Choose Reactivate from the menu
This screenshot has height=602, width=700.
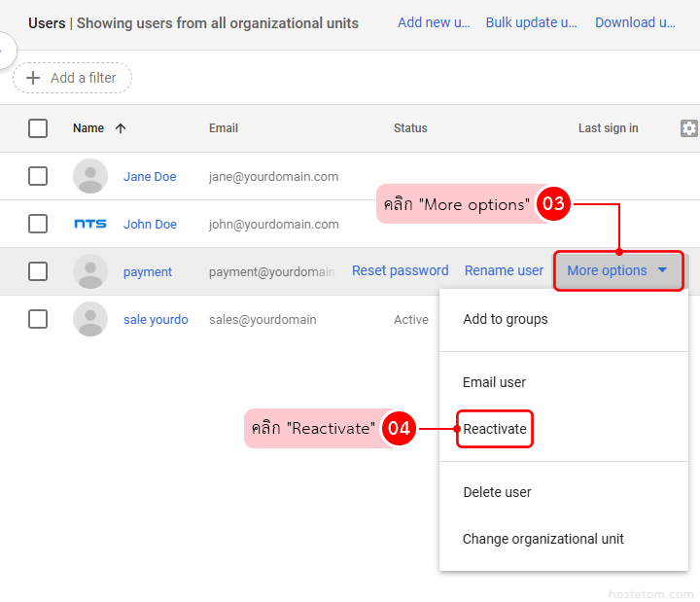pos(495,429)
